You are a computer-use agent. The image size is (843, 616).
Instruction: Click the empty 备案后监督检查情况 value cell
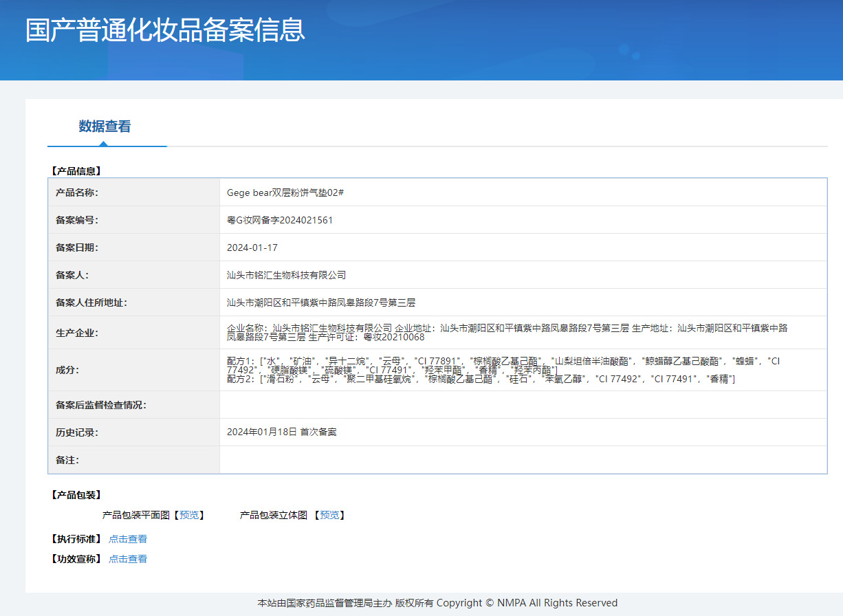tap(523, 405)
